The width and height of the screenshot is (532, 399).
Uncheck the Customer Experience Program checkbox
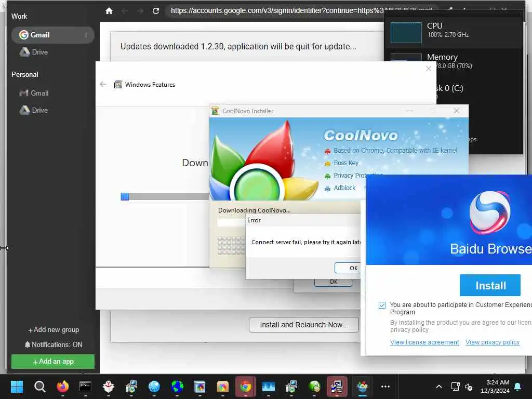(x=382, y=305)
